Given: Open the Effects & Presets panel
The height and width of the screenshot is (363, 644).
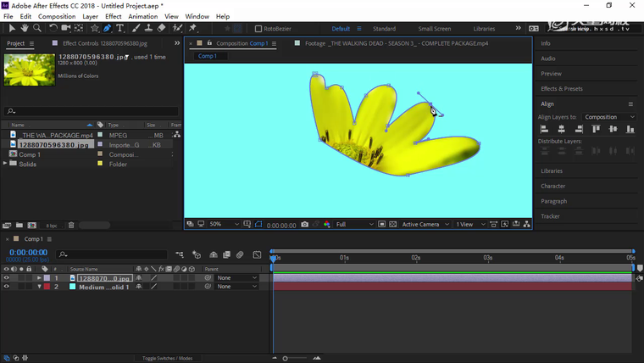Looking at the screenshot, I should click(561, 88).
